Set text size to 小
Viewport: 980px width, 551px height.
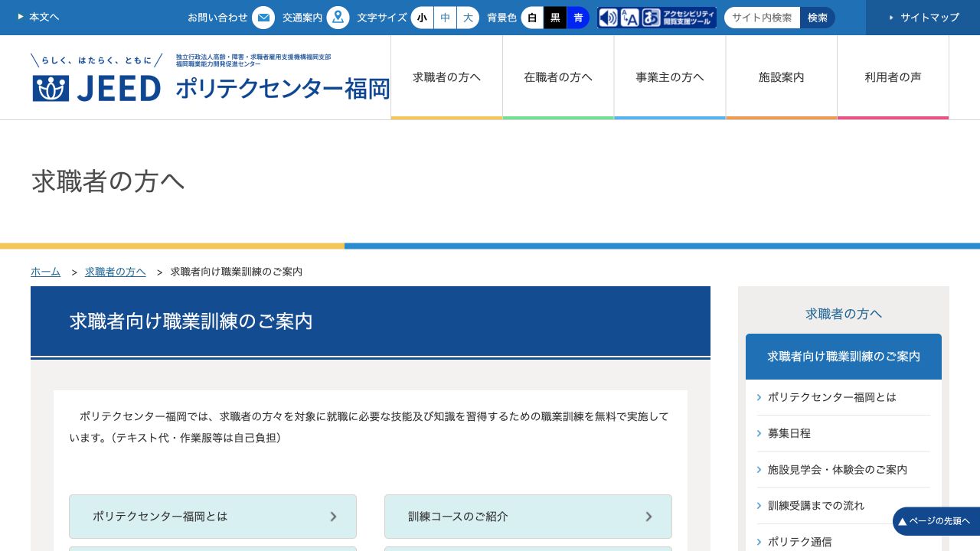coord(422,18)
